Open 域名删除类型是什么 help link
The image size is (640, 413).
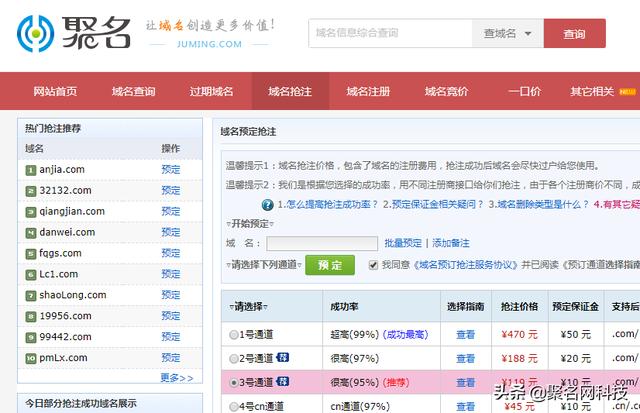[538, 204]
